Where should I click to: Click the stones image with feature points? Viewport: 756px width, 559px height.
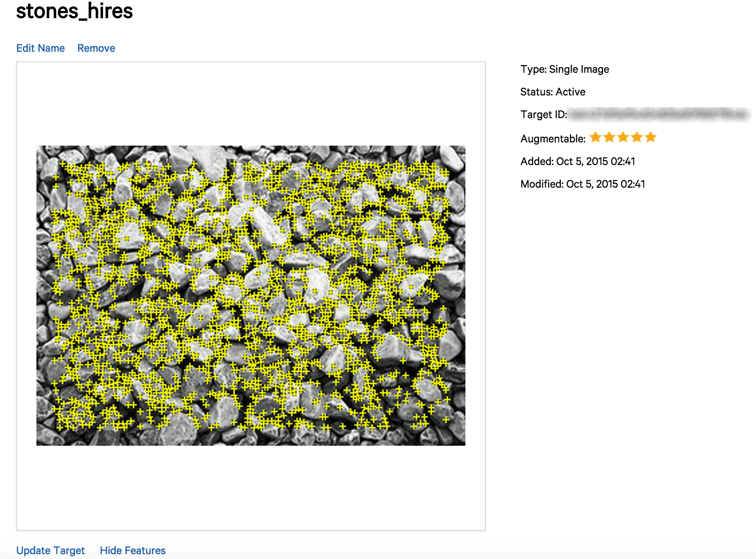(x=251, y=296)
